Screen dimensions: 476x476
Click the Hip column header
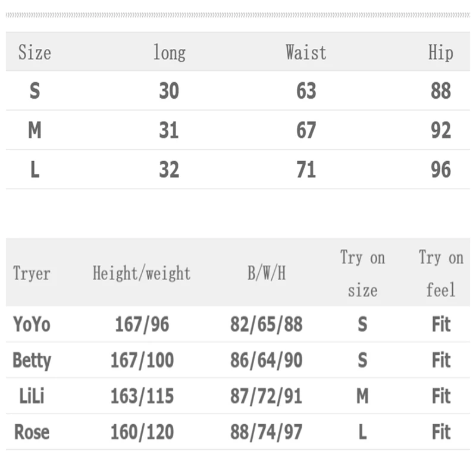pyautogui.click(x=440, y=52)
